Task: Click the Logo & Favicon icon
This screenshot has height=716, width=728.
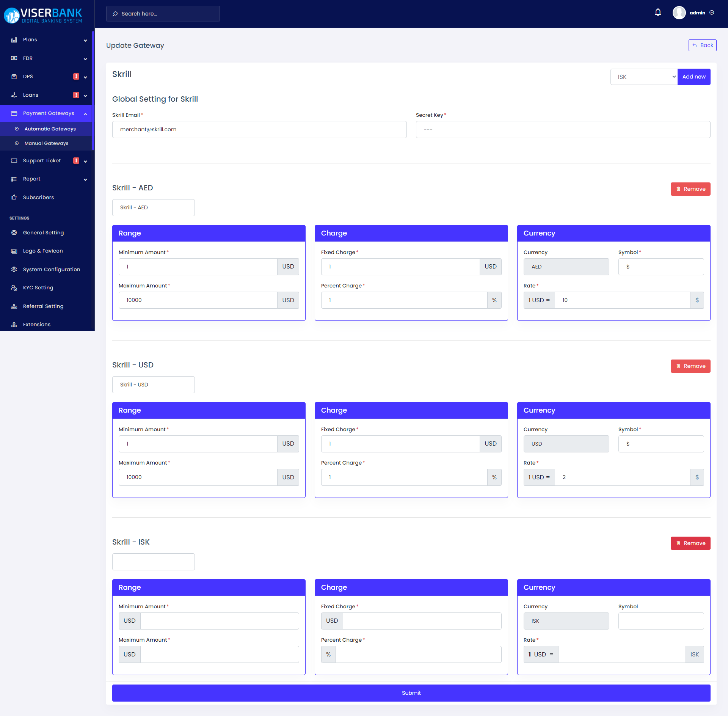Action: (14, 251)
